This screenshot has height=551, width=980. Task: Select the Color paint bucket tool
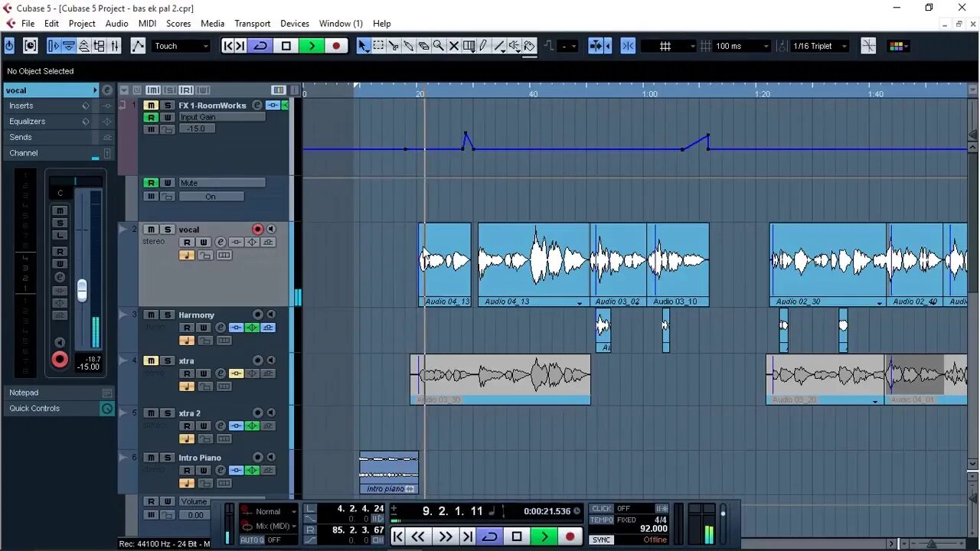[x=529, y=46]
